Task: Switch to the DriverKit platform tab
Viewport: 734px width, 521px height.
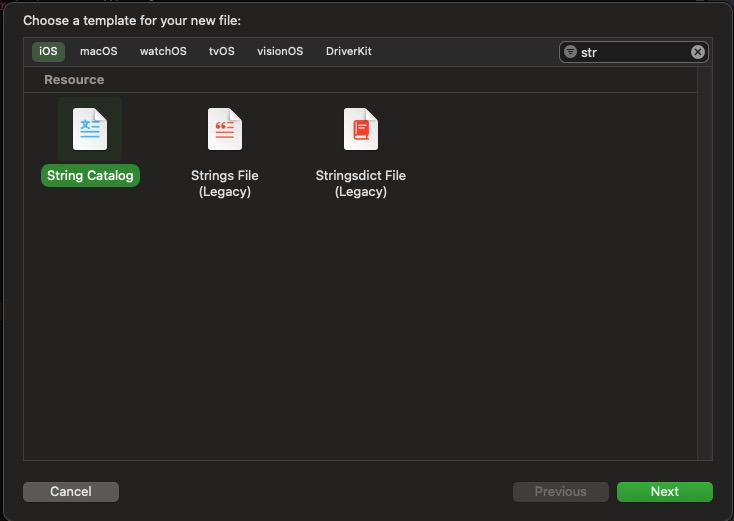Action: [349, 51]
